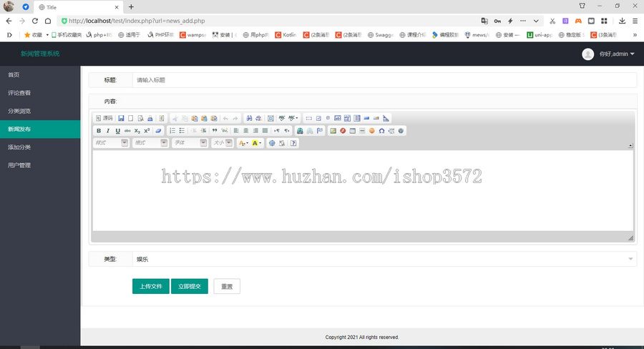Toggle Strikethrough formatting in editor
This screenshot has width=644, height=349.
127,131
